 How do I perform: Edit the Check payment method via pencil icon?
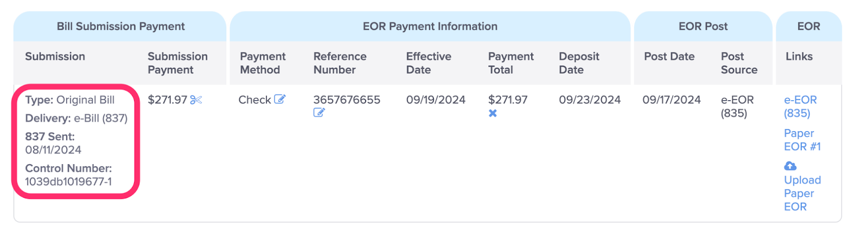tap(279, 99)
